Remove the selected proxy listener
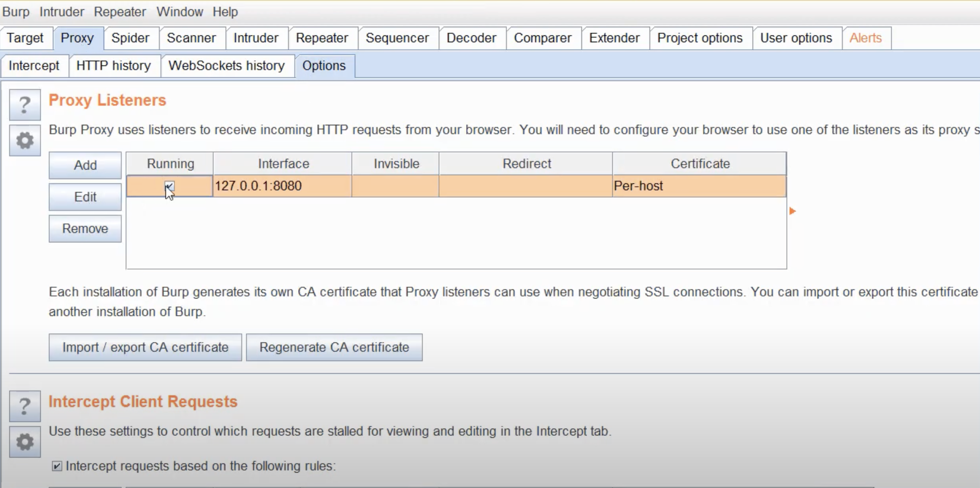Viewport: 980px width, 488px height. 85,229
